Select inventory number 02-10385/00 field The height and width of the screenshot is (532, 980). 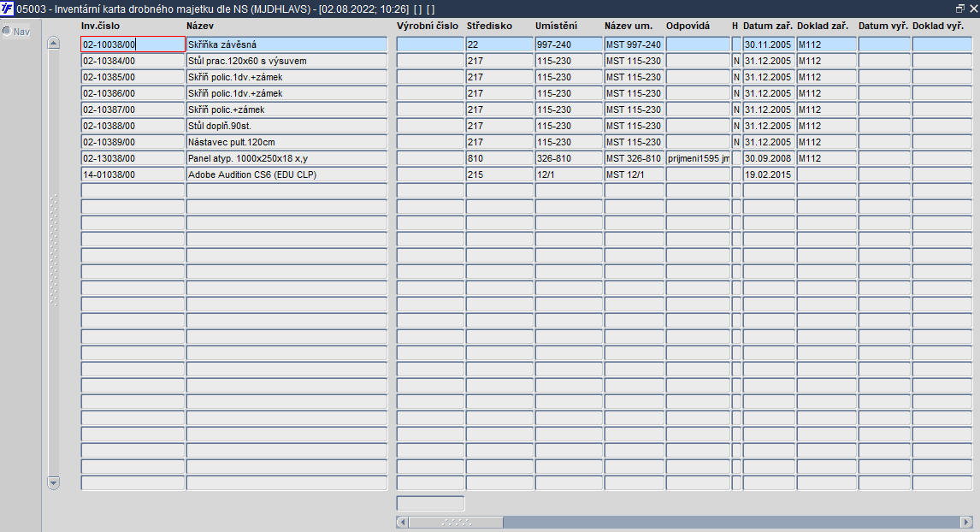point(133,77)
